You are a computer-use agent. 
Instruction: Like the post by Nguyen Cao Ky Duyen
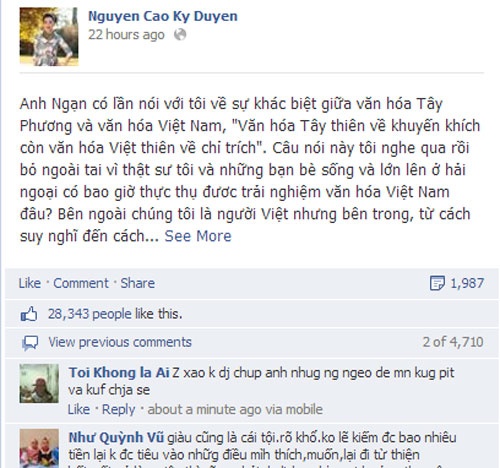click(30, 283)
